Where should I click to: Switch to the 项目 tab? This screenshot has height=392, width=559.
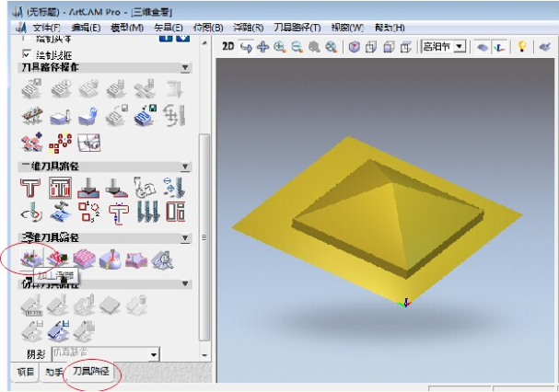(x=25, y=372)
